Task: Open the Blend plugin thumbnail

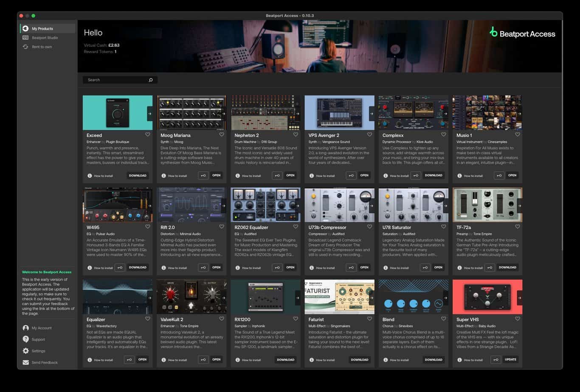Action: tap(413, 297)
